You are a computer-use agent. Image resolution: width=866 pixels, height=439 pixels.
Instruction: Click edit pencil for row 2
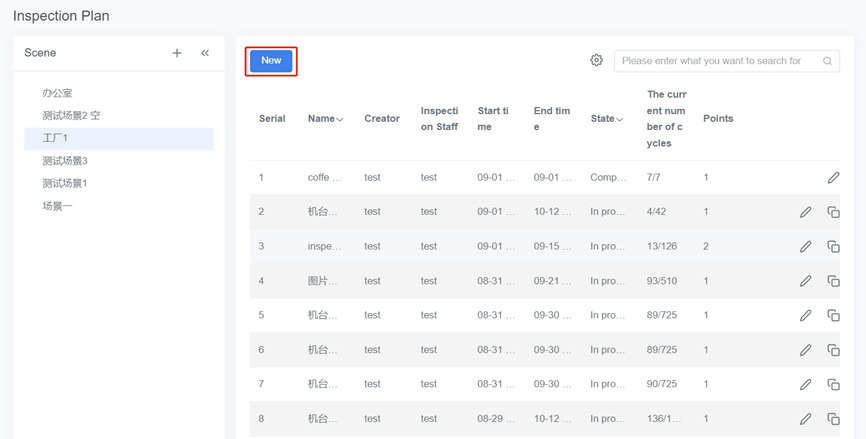click(x=805, y=212)
